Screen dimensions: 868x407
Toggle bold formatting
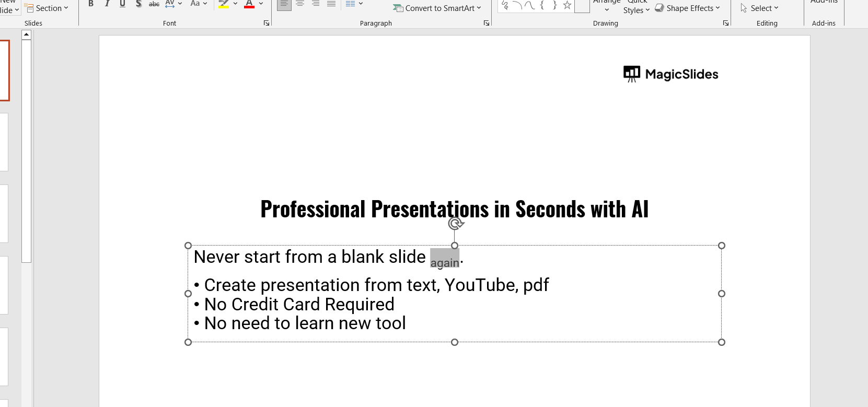[91, 4]
